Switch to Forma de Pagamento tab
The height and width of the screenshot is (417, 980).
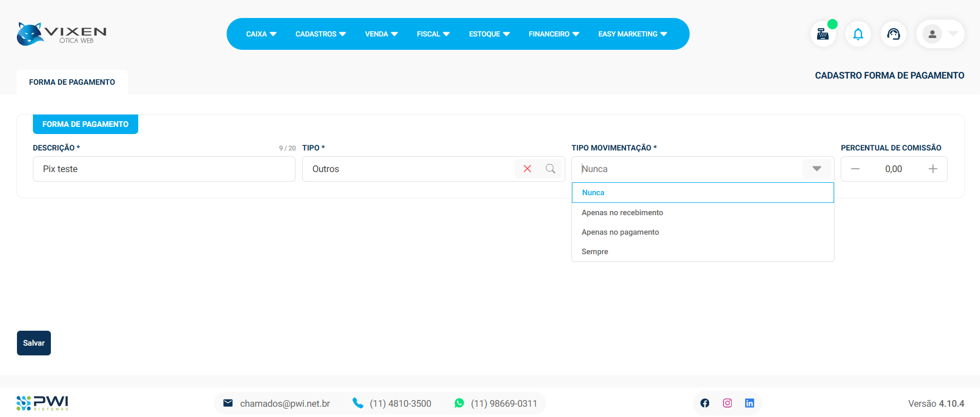tap(72, 82)
